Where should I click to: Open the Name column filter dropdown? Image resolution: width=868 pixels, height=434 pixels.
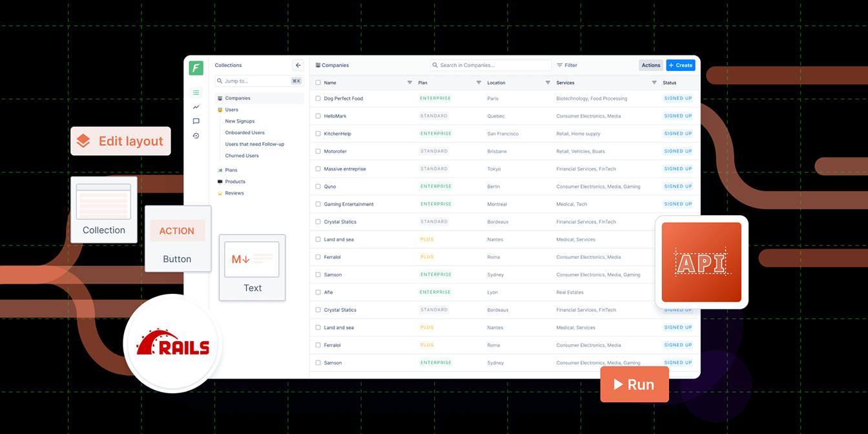coord(409,83)
